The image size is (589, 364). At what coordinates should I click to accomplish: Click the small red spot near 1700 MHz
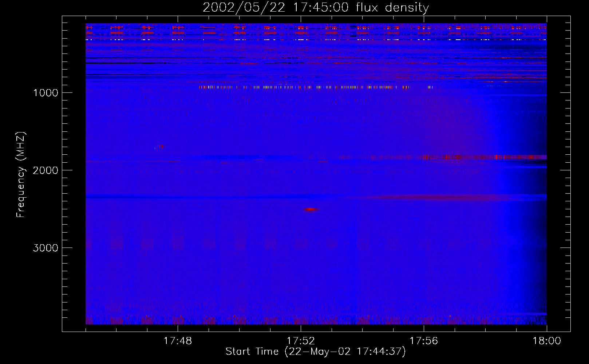tap(160, 146)
